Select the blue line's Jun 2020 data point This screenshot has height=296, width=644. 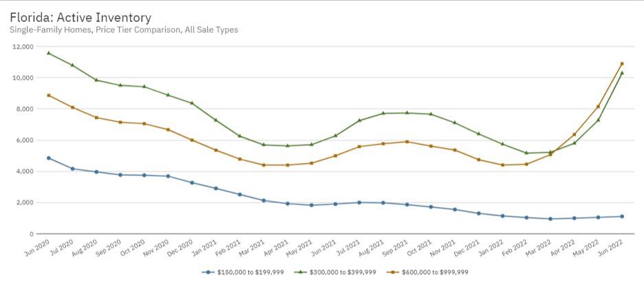click(48, 158)
